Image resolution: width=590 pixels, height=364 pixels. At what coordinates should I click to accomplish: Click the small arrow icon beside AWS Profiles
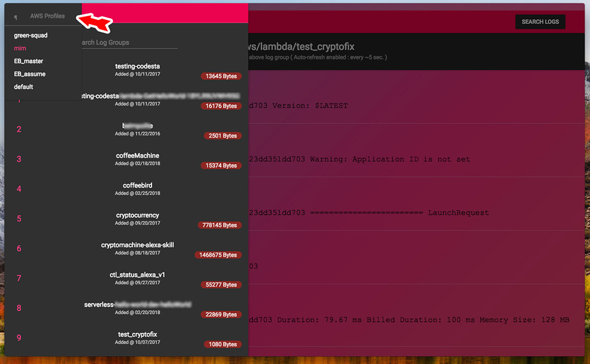16,17
